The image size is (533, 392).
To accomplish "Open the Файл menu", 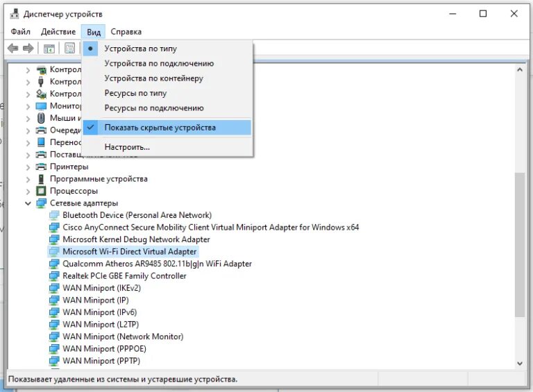I will [x=20, y=32].
